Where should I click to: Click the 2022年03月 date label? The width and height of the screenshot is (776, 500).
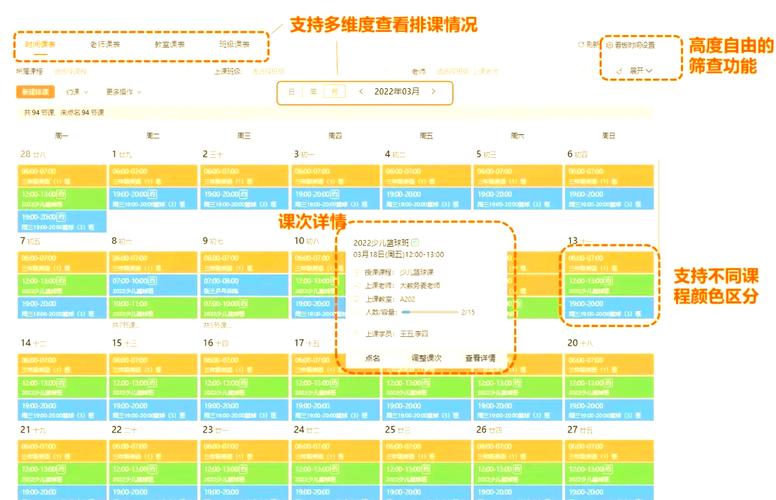(396, 92)
